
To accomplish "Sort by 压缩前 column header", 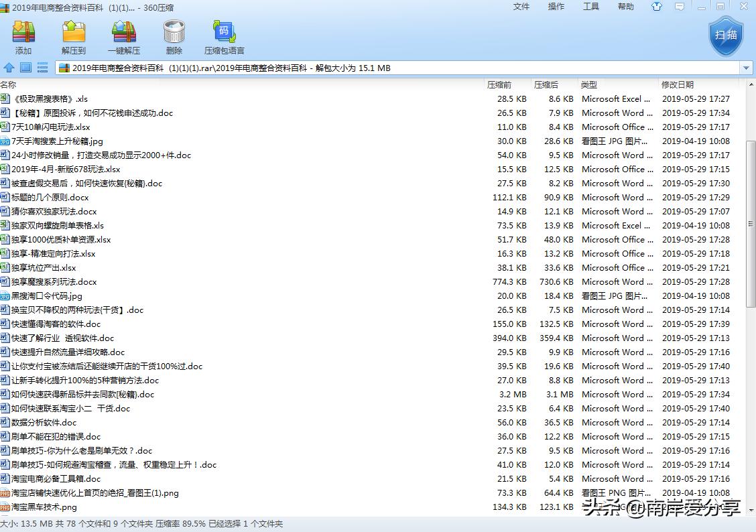I will coord(499,85).
